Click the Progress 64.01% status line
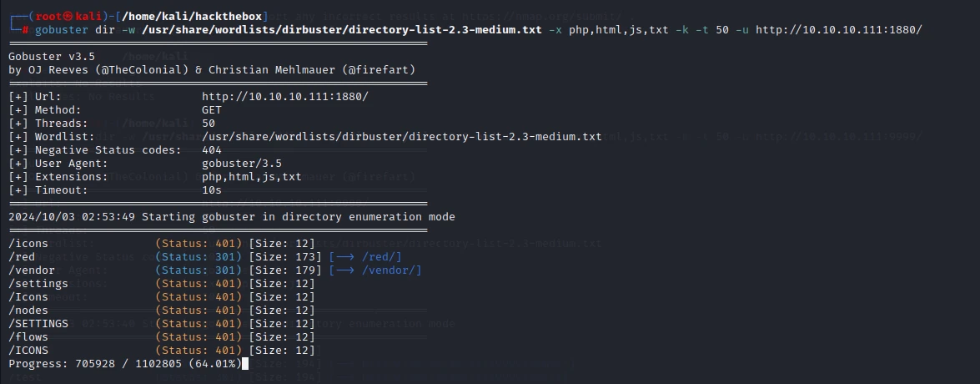 tap(125, 363)
